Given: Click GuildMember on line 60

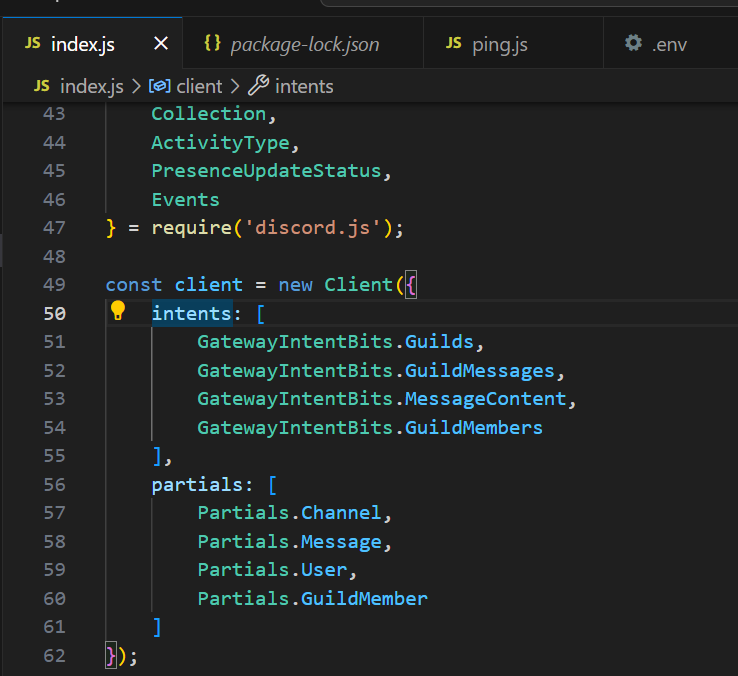Looking at the screenshot, I should tap(364, 599).
